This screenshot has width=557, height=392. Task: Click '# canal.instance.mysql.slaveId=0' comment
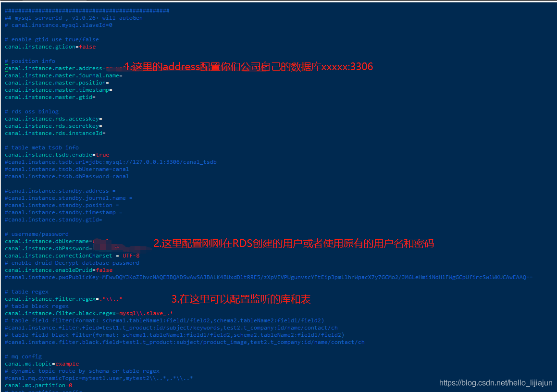click(59, 25)
